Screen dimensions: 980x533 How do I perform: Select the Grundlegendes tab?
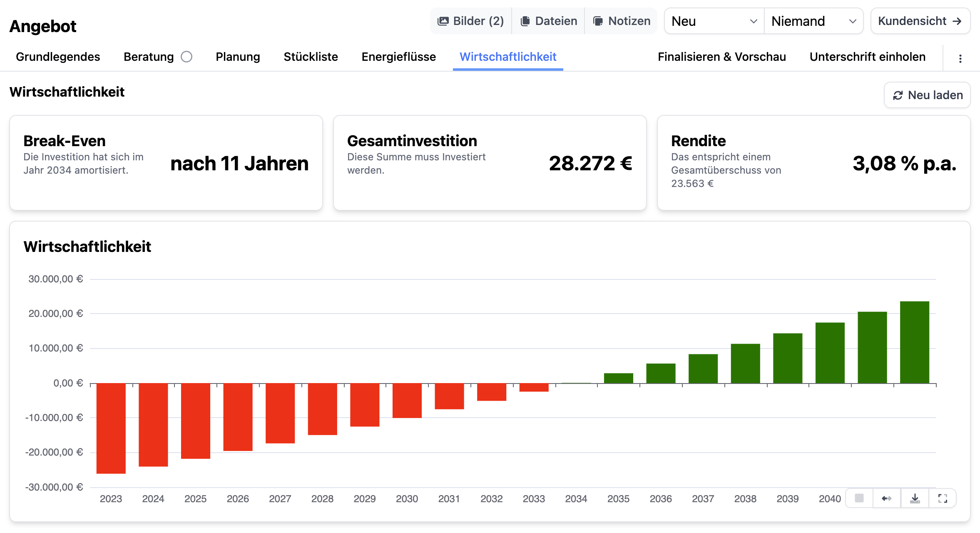(58, 57)
